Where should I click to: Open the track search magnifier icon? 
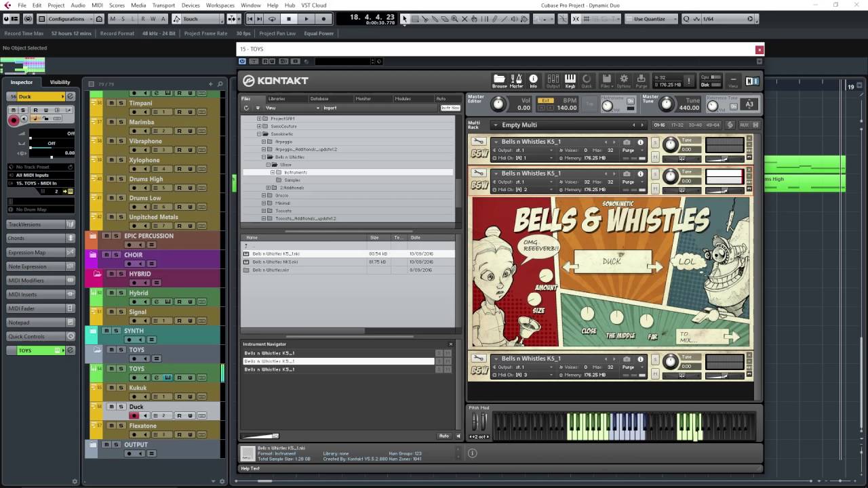[220, 84]
